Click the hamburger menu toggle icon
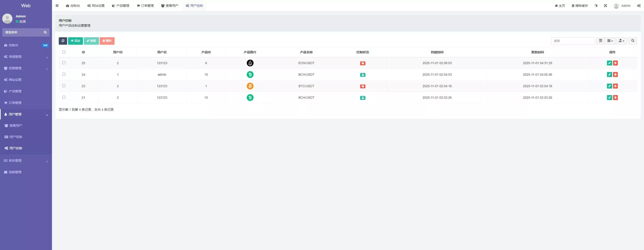This screenshot has height=250, width=644. click(x=57, y=6)
